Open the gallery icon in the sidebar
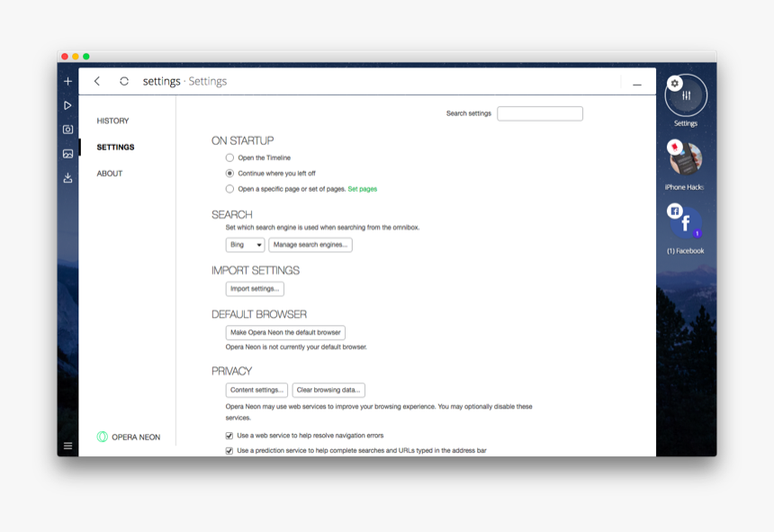 click(68, 154)
